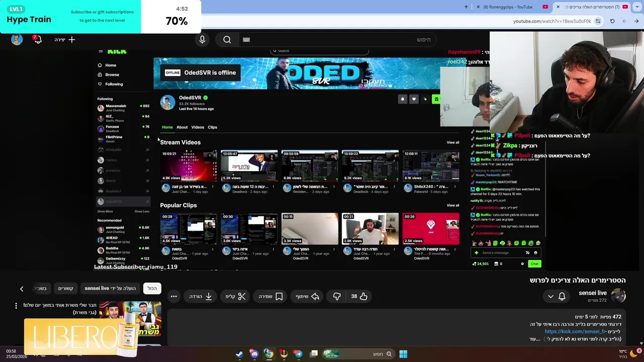Image resolution: width=644 pixels, height=362 pixels.
Task: Click the browser address bar URL
Action: (552, 21)
